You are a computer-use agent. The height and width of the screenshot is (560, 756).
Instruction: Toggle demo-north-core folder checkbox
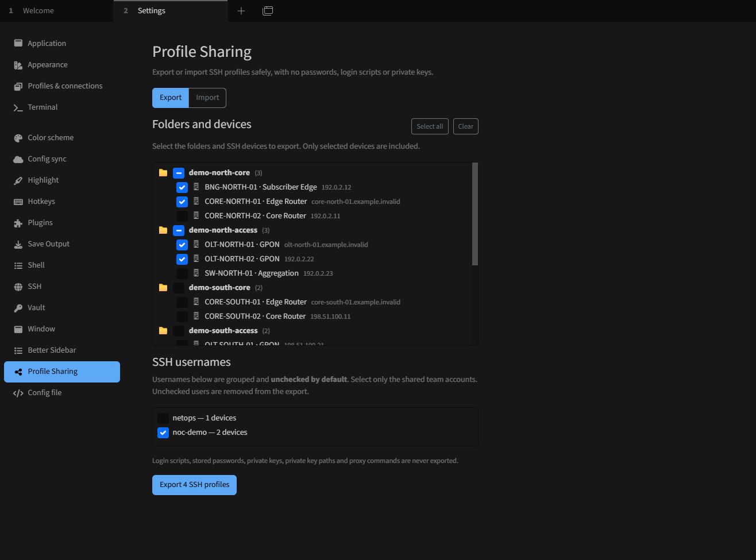click(179, 173)
